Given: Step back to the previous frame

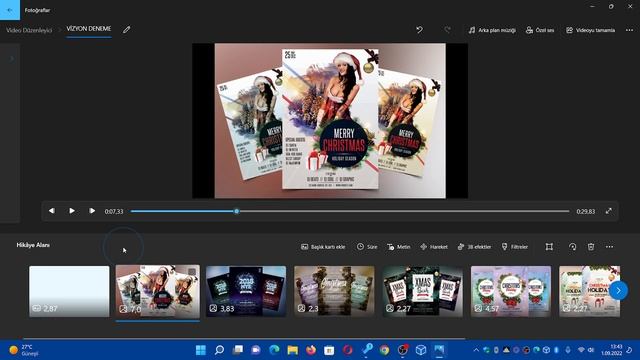Looking at the screenshot, I should pyautogui.click(x=51, y=211).
